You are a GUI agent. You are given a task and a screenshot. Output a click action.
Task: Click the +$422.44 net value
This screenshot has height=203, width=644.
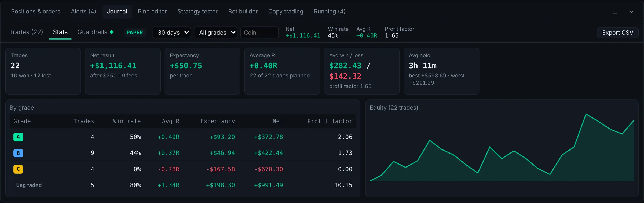(x=268, y=153)
